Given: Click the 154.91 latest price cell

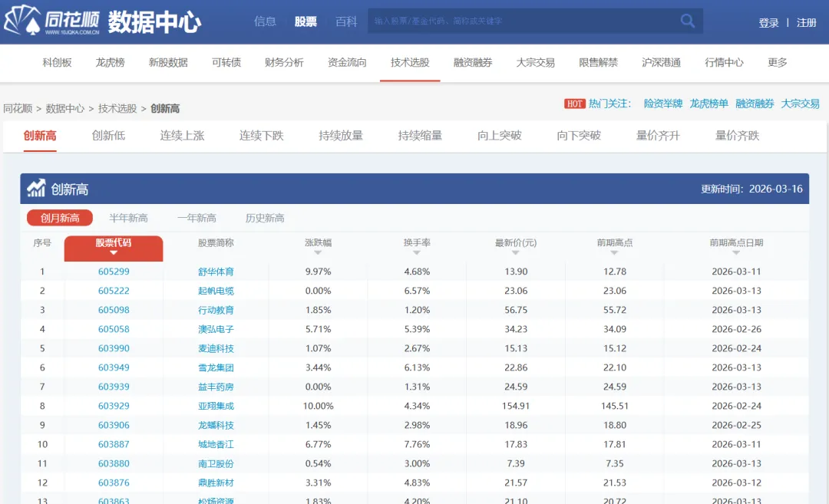Looking at the screenshot, I should [516, 406].
